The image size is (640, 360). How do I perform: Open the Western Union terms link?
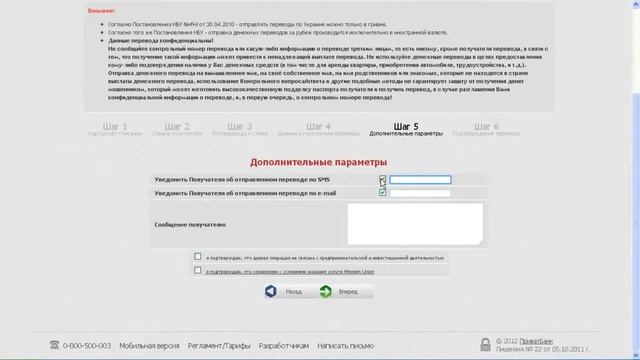tap(290, 271)
